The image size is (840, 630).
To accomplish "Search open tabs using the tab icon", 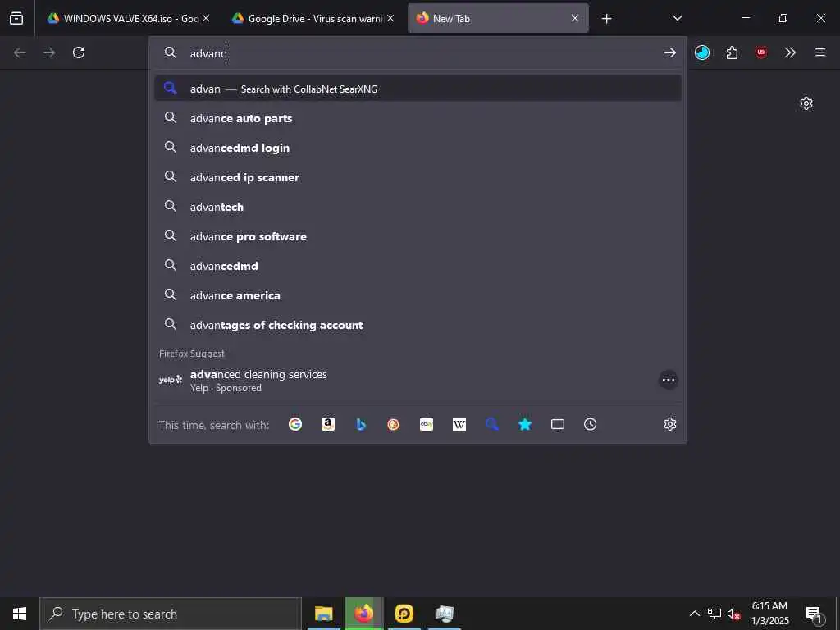I will [x=558, y=424].
